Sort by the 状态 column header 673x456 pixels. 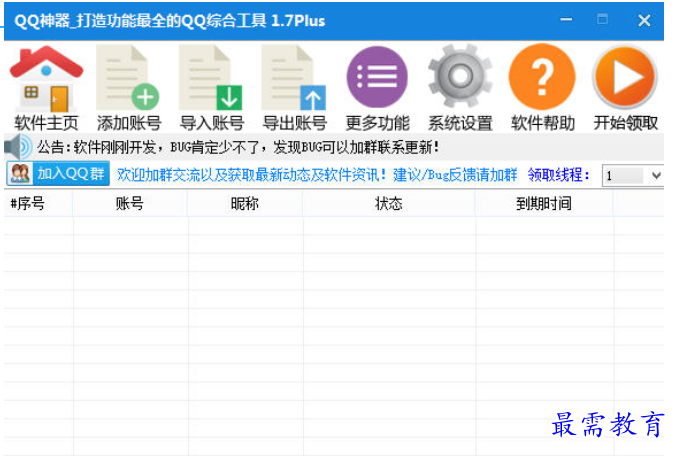tap(389, 203)
